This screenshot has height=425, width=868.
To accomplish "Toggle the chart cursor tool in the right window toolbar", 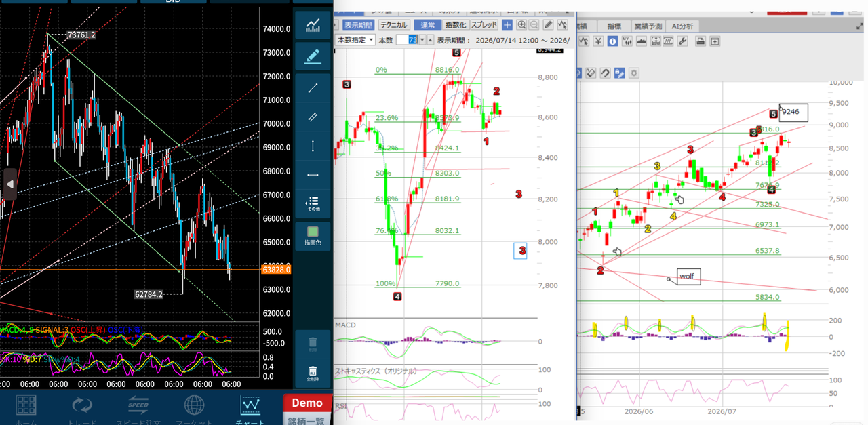I will (x=584, y=41).
